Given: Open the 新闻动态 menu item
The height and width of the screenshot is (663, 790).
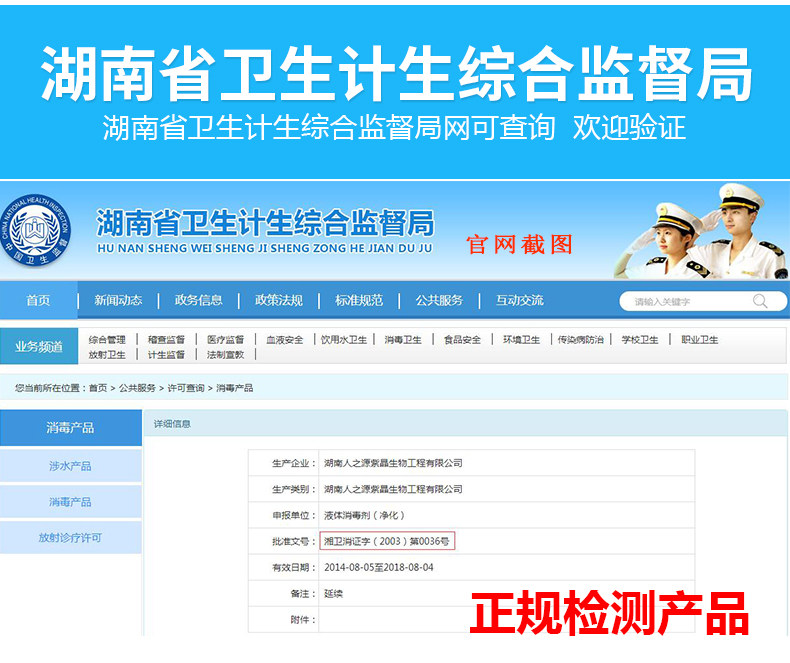Looking at the screenshot, I should point(118,300).
